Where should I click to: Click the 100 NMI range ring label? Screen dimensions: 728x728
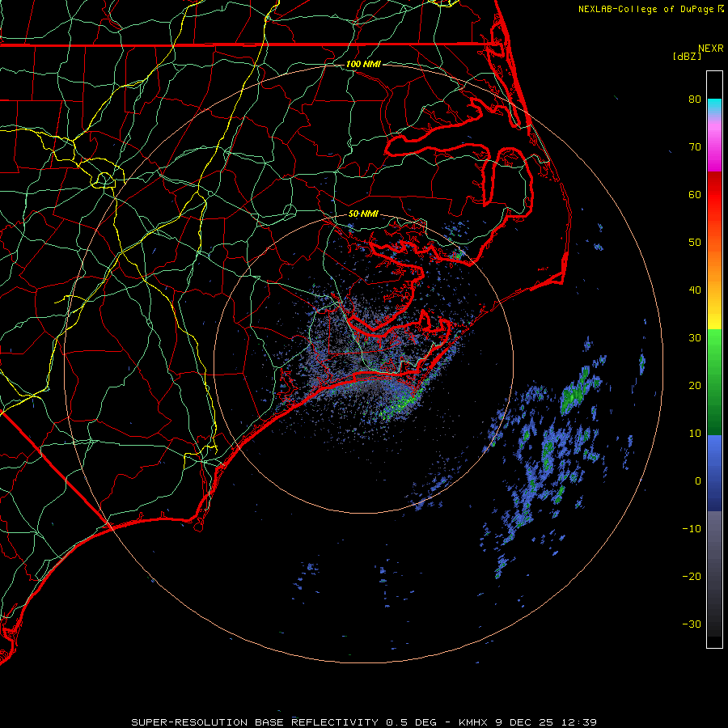[363, 64]
